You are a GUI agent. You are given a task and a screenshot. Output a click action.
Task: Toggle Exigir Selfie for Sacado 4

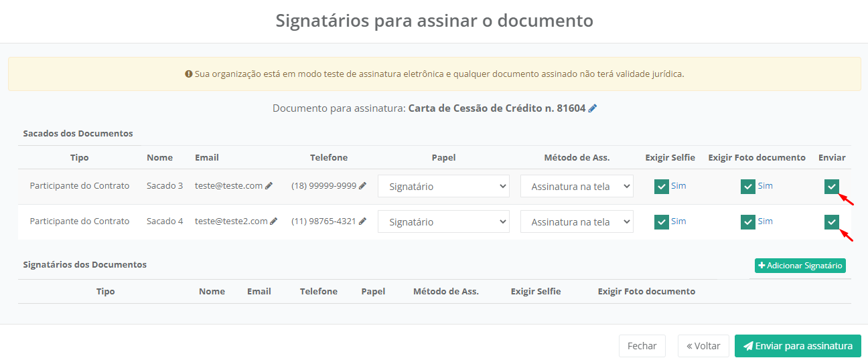[x=662, y=222]
